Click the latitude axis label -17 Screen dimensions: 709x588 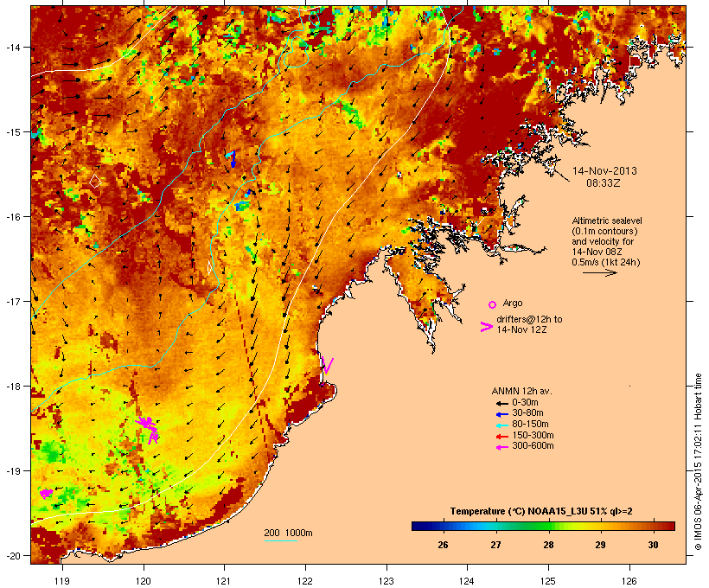tap(12, 301)
